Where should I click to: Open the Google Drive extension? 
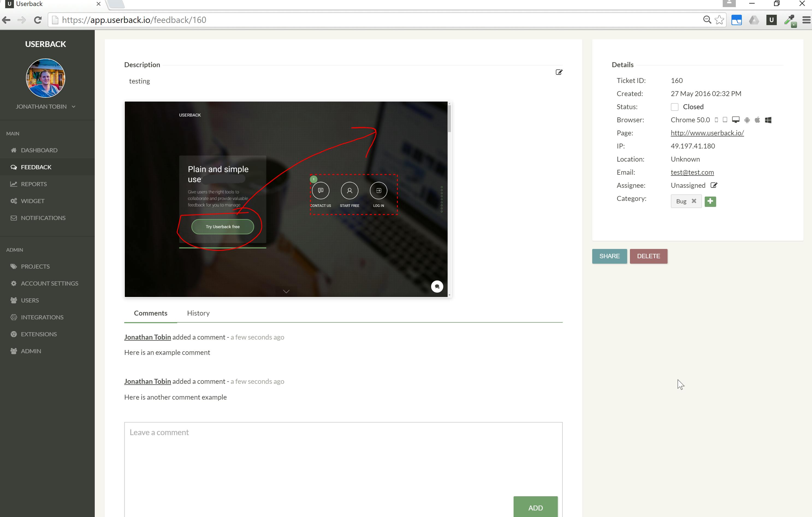point(754,20)
